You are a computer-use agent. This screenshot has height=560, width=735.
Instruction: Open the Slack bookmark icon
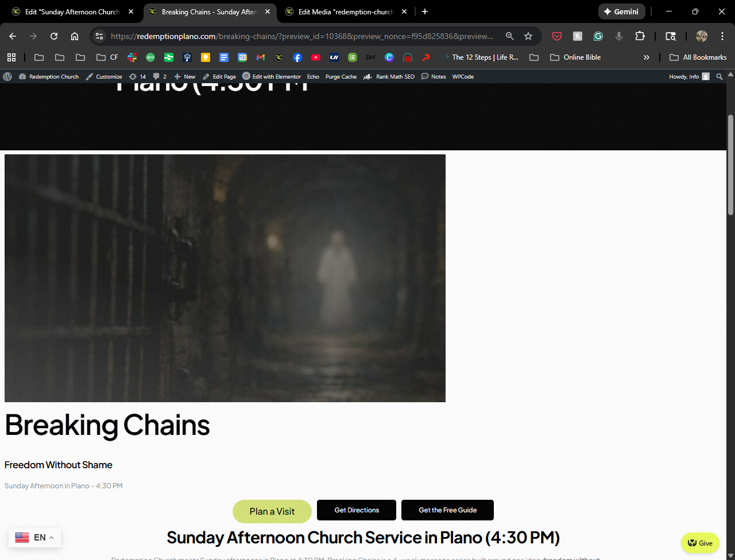click(x=132, y=57)
